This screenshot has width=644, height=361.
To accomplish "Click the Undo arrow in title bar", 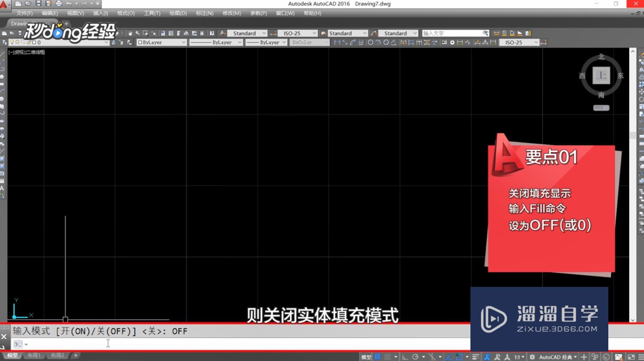I will coord(69,4).
